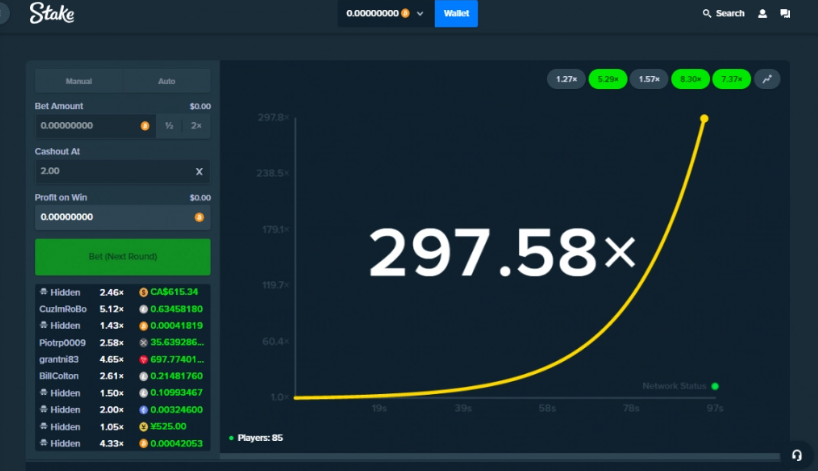Select the 5.29× previous round result
The image size is (818, 471).
coord(606,79)
